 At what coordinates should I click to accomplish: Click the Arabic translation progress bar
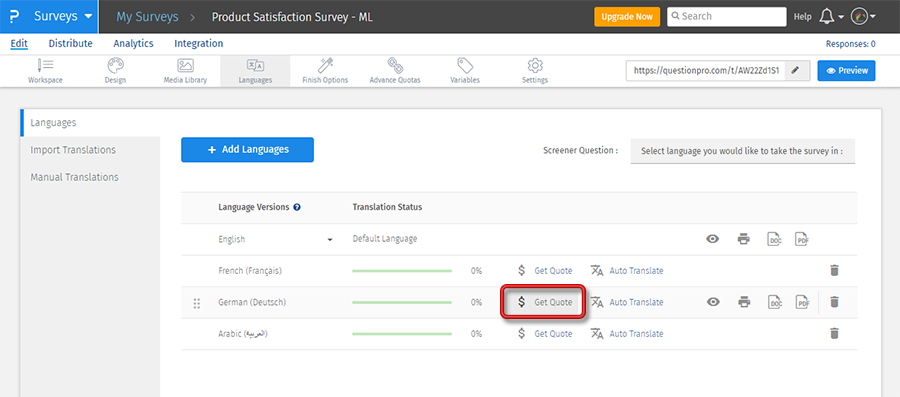(x=402, y=333)
